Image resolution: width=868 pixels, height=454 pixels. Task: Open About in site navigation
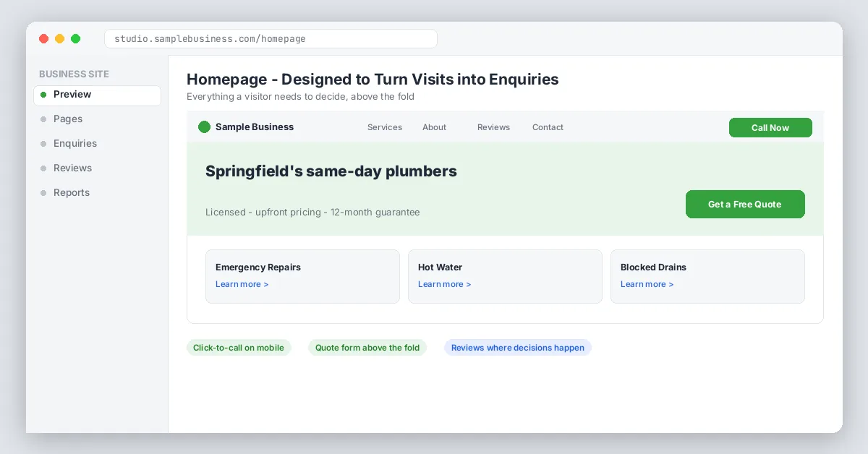click(434, 127)
